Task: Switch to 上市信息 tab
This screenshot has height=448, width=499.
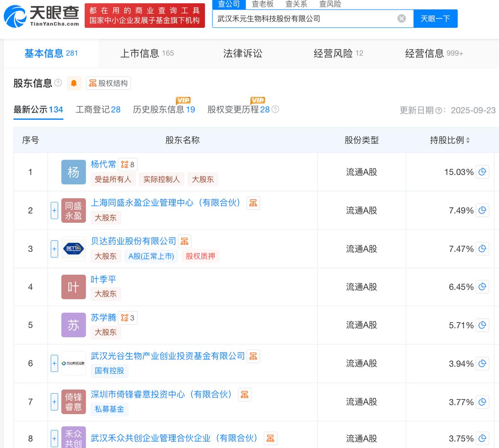Action: point(147,53)
